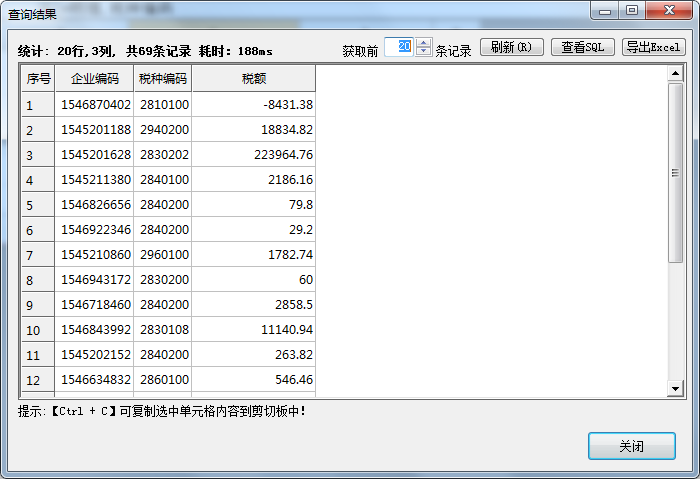
Task: Select the tax amount cell 223964.76
Action: pos(253,155)
